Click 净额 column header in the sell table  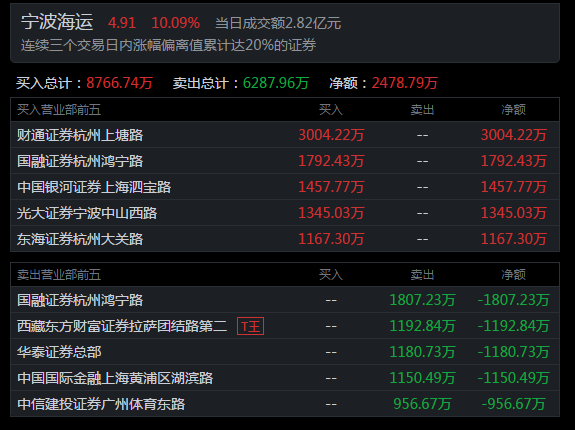[513, 275]
